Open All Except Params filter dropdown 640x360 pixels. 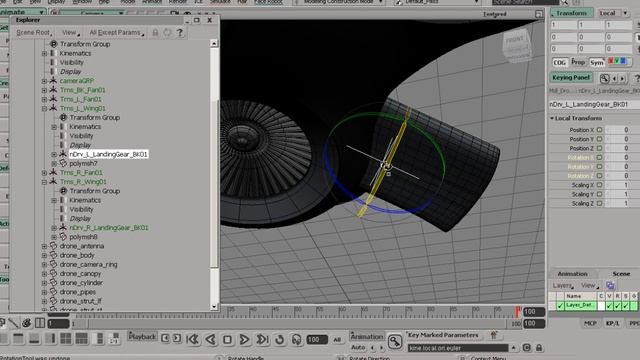point(117,33)
